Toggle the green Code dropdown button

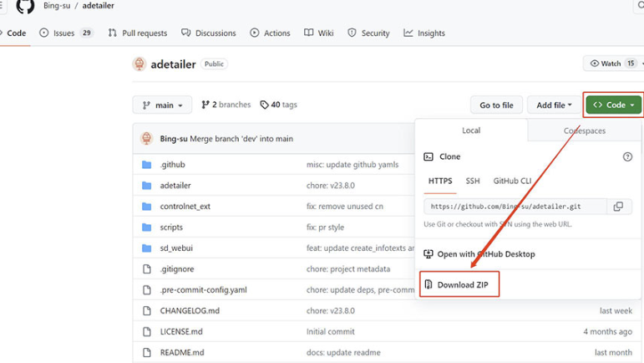[614, 105]
